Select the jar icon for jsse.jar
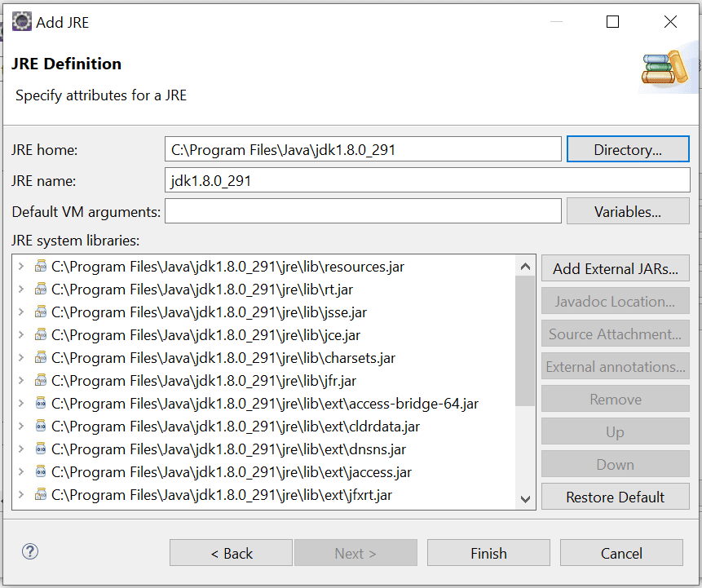This screenshot has width=702, height=588. coord(41,312)
